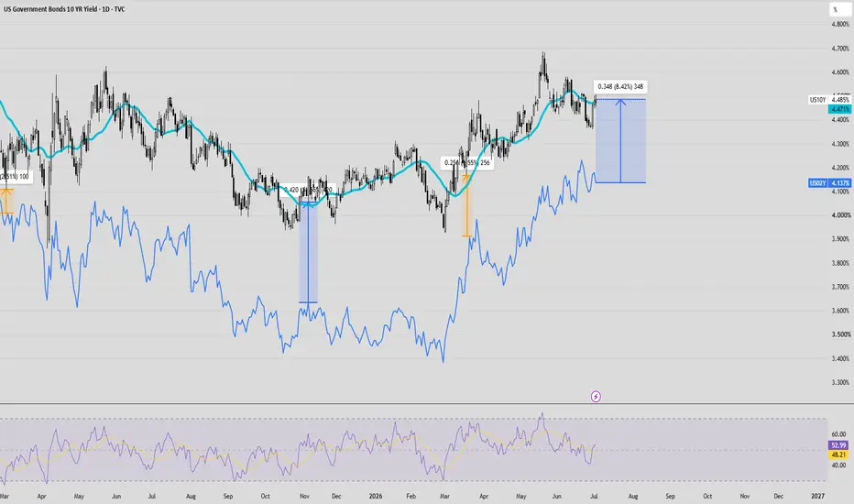Click the lightning bolt event icon on the chart
The image size is (854, 504).
pos(596,397)
